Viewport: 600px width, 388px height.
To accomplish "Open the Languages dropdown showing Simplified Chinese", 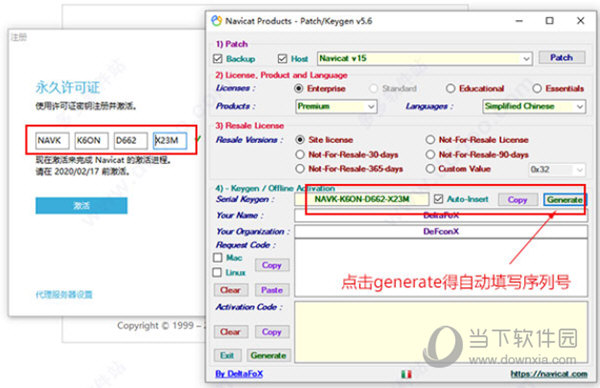I will click(534, 106).
